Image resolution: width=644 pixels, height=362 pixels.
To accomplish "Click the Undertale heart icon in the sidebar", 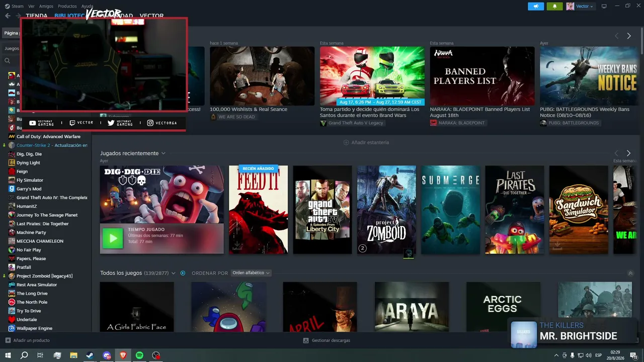I will click(12, 320).
